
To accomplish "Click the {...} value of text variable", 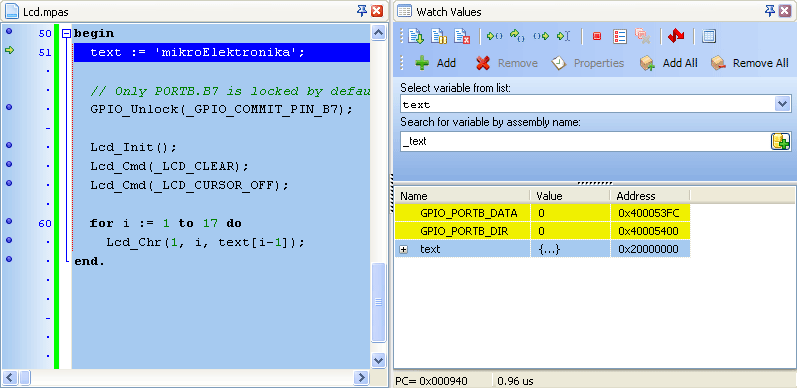I will point(548,250).
